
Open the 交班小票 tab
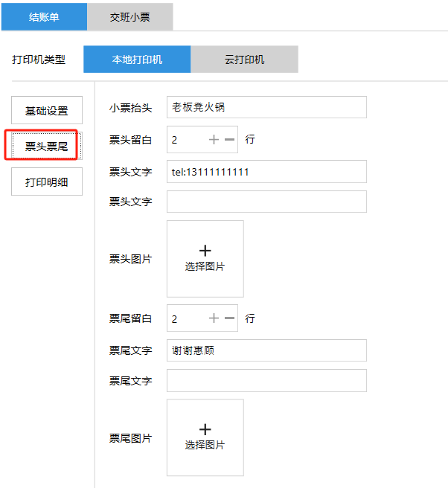130,16
